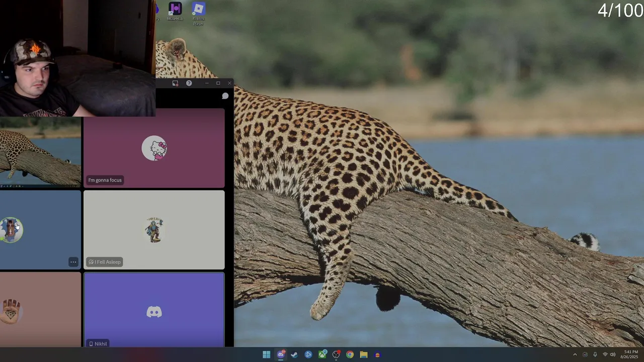Expand the hidden system tray icons chevron
This screenshot has height=362, width=644.
(575, 354)
